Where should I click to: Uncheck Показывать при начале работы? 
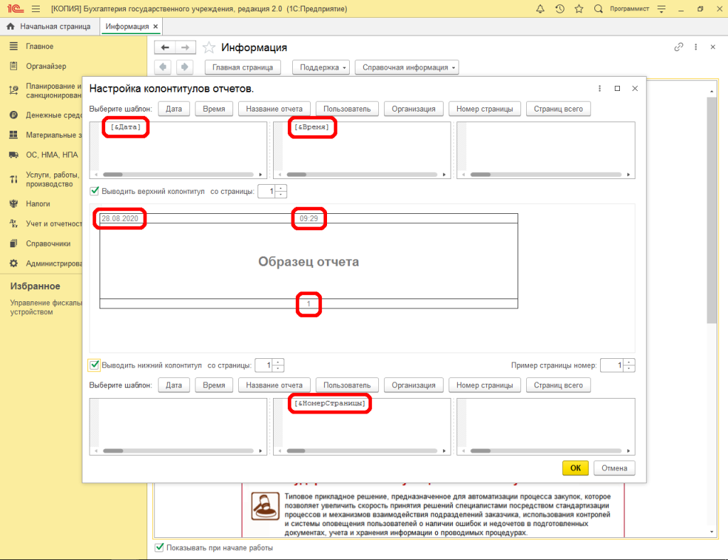pos(159,548)
